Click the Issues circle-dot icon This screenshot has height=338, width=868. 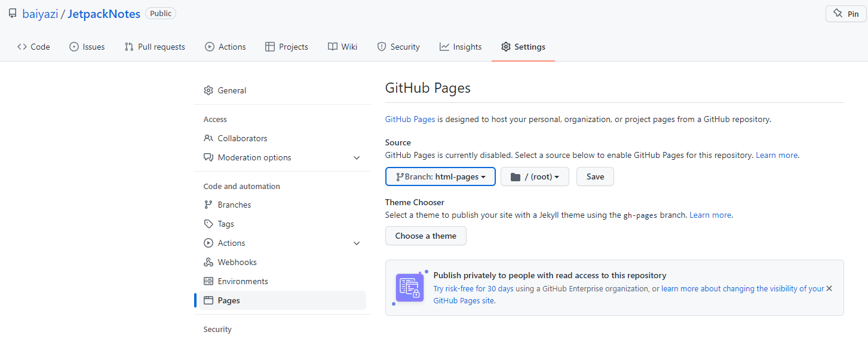click(x=74, y=47)
